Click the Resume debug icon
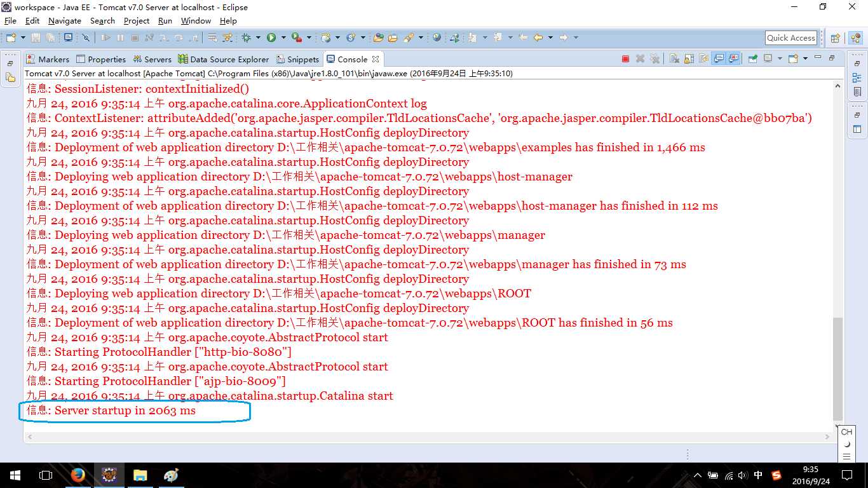 pyautogui.click(x=105, y=38)
